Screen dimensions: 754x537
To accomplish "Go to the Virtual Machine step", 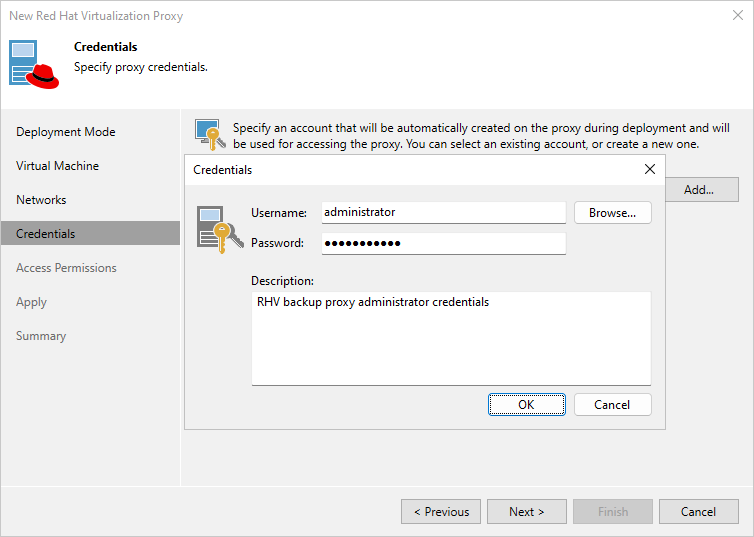I will click(58, 166).
